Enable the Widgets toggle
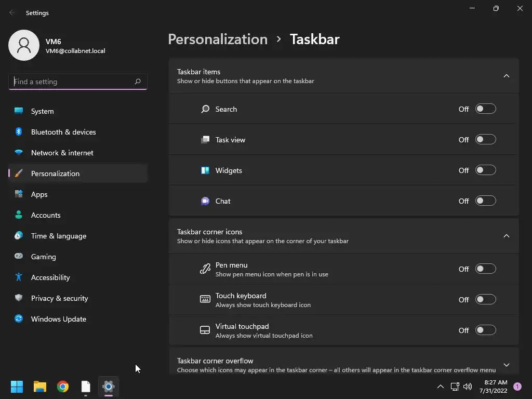Image resolution: width=532 pixels, height=399 pixels. click(x=486, y=170)
